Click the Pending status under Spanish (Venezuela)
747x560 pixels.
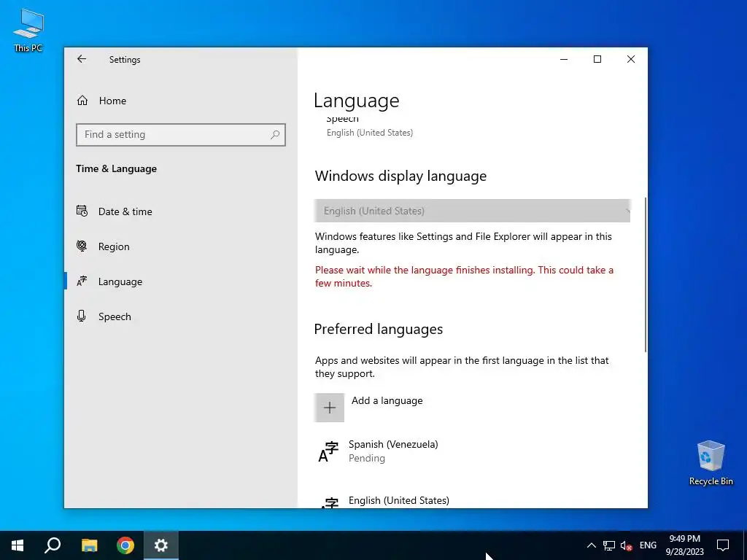(x=367, y=458)
